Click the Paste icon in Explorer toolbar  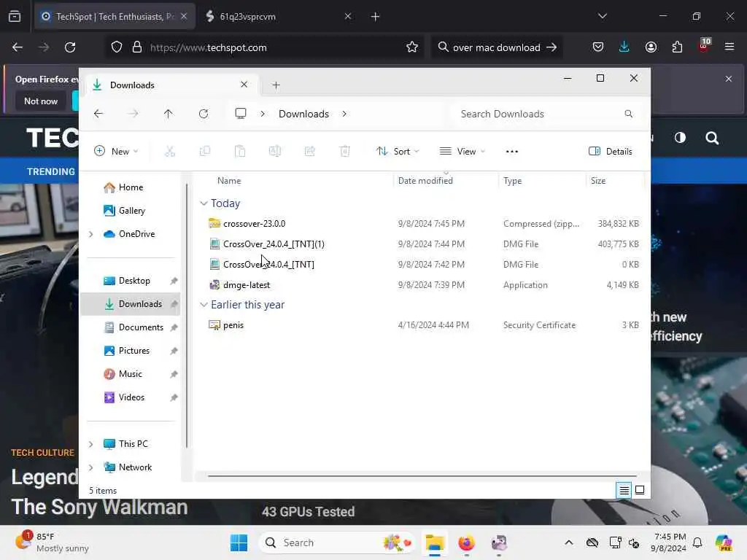[x=239, y=152]
